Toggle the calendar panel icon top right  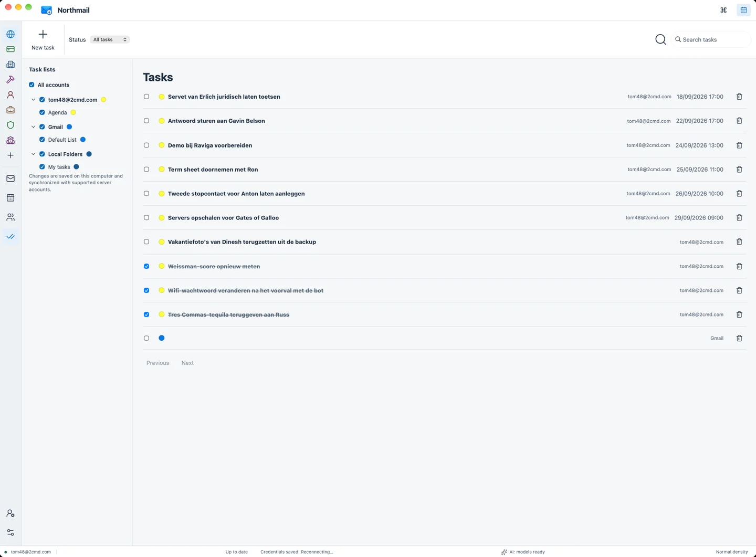pos(743,10)
